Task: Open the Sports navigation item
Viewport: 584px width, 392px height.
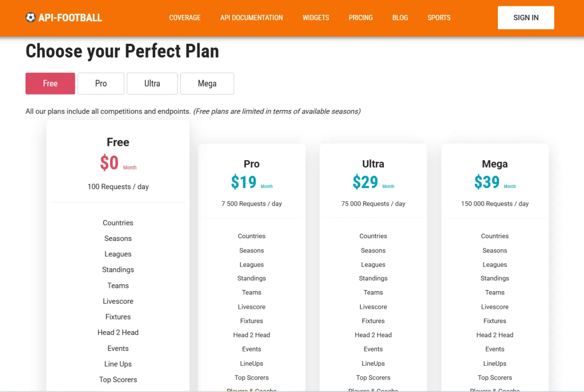Action: point(439,18)
